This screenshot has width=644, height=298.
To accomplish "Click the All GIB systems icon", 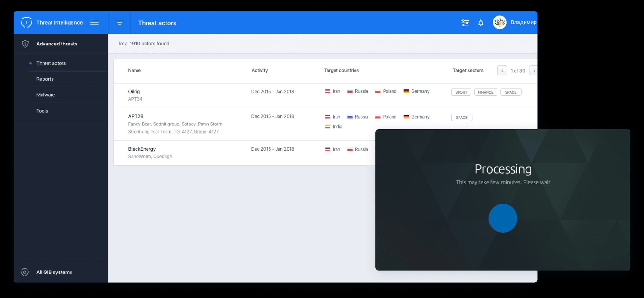I will (24, 272).
